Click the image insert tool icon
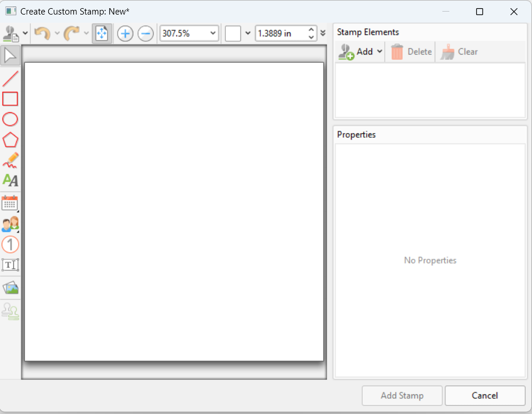532x414 pixels. point(10,288)
